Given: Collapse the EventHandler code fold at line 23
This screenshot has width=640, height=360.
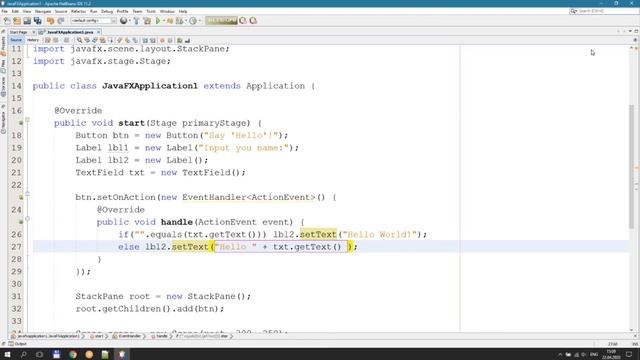Looking at the screenshot, I should coord(27,194).
